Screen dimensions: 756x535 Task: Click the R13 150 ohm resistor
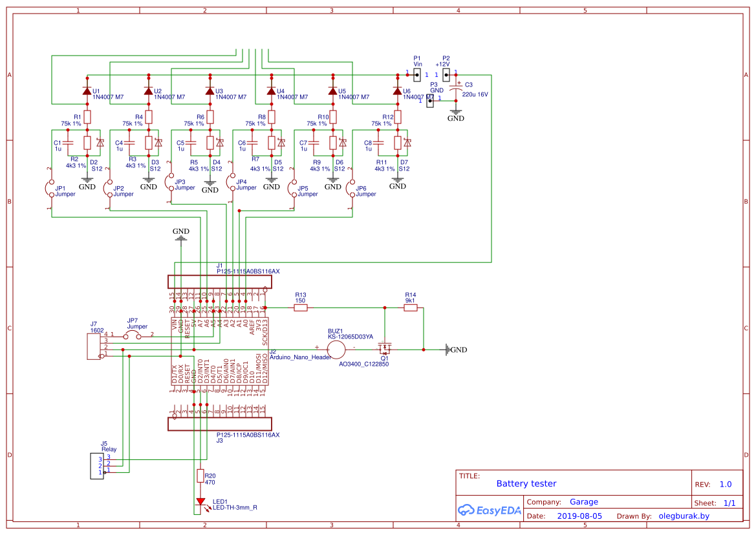click(300, 308)
